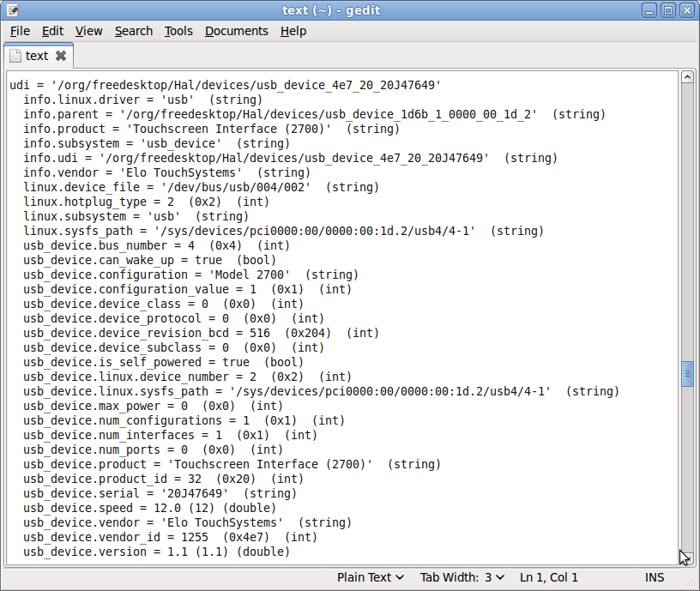Screen dimensions: 700x591
Task: Click the vertical scrollbar thumb
Action: tap(687, 374)
